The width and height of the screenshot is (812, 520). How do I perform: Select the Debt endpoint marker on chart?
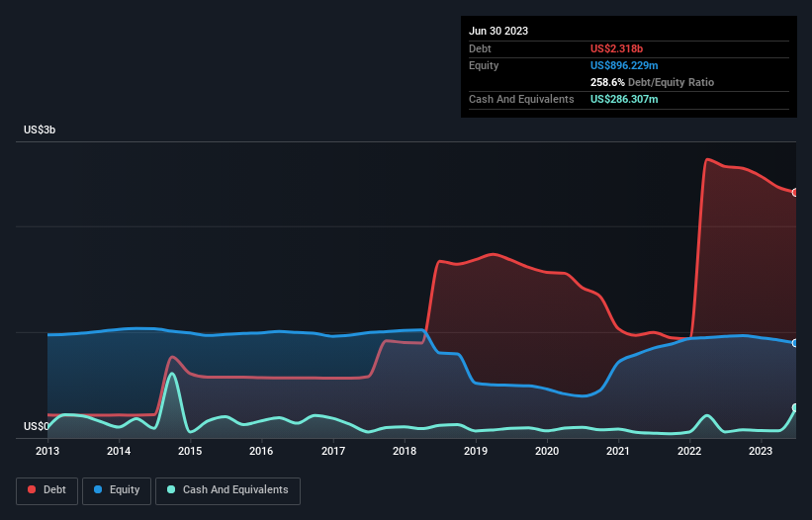click(795, 193)
